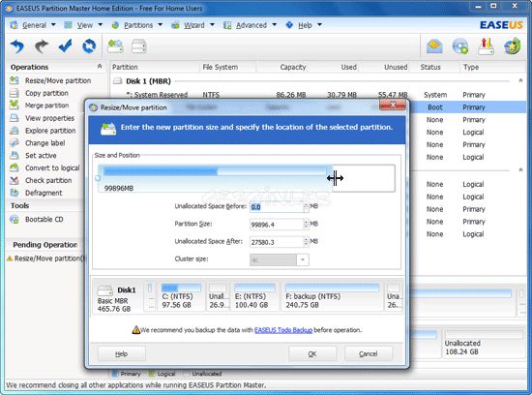The height and width of the screenshot is (395, 532).
Task: Click the toolbar icon with the exclamation mark
Action: [x=486, y=46]
